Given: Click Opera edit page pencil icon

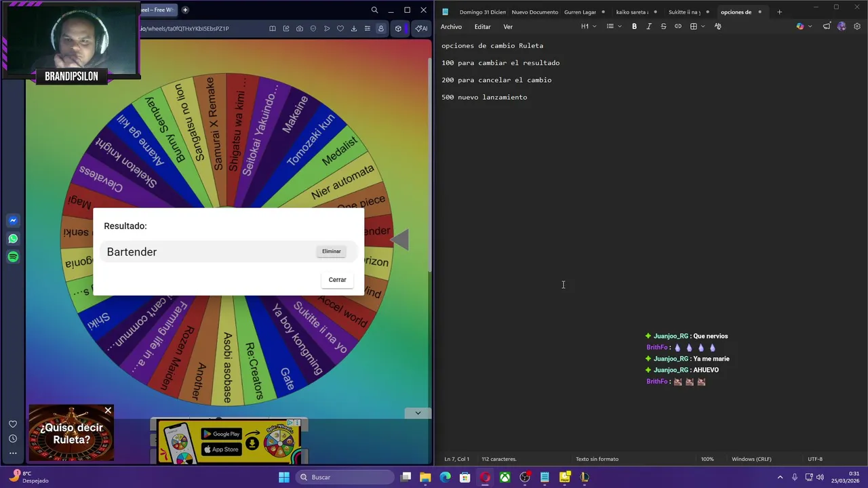Looking at the screenshot, I should (286, 28).
